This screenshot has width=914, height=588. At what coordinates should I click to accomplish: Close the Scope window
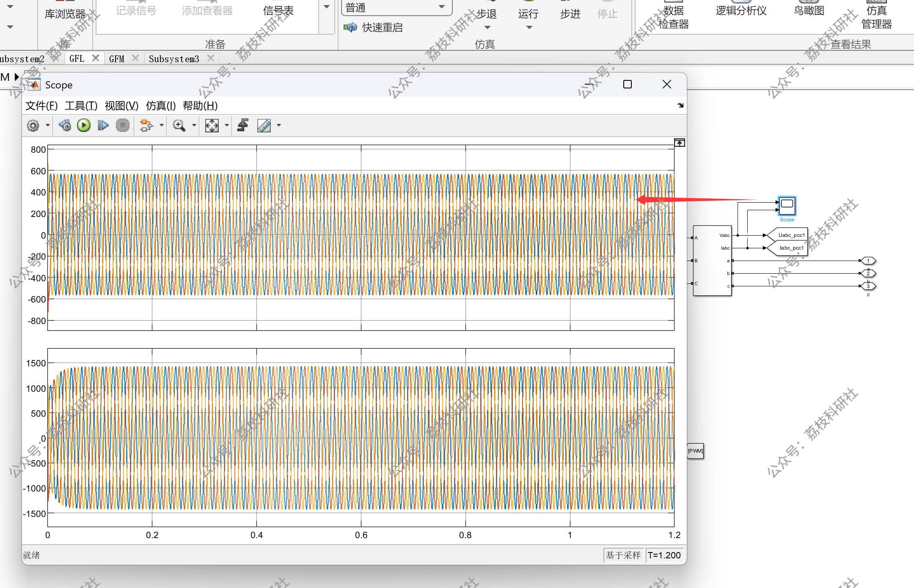coord(667,85)
